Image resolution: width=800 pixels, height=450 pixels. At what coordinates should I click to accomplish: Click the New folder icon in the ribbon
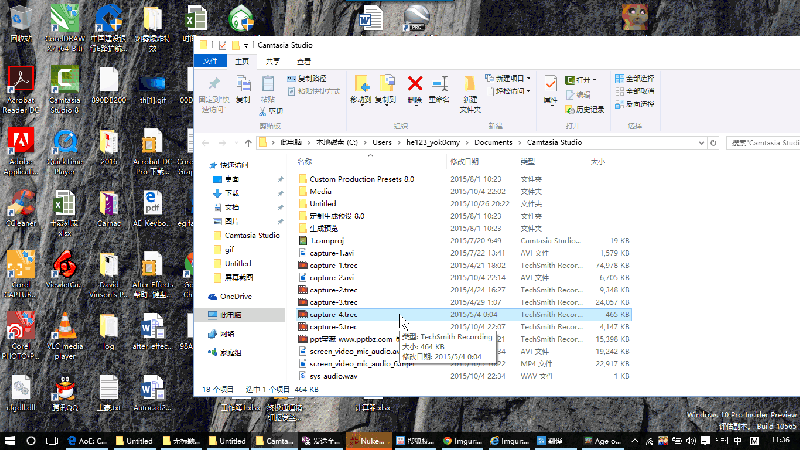click(469, 84)
